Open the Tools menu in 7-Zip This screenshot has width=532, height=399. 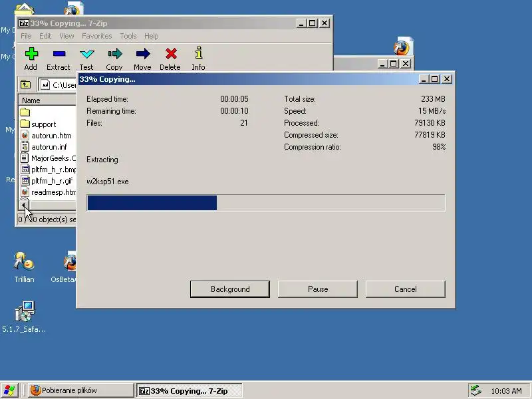click(128, 36)
